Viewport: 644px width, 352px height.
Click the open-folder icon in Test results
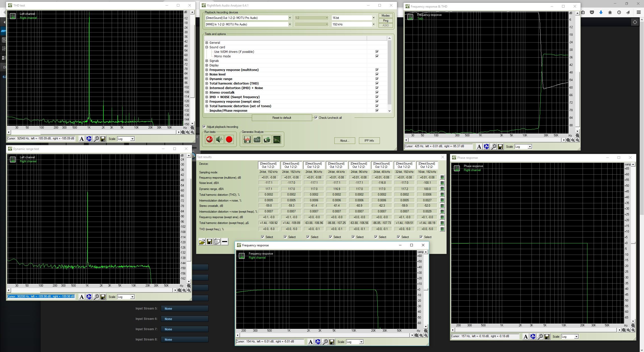pos(202,242)
